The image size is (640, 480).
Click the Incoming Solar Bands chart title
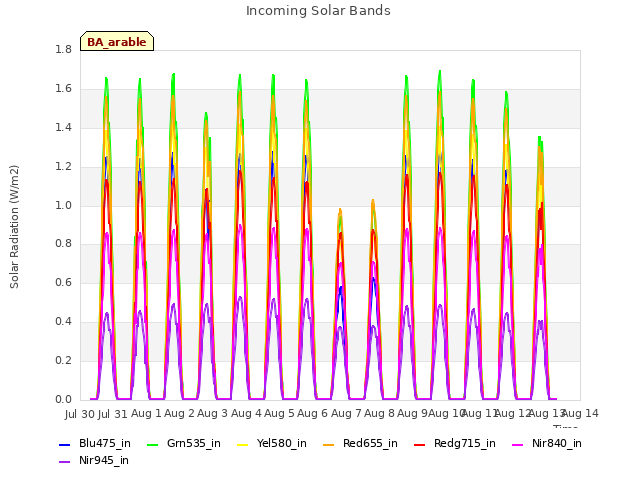click(318, 11)
